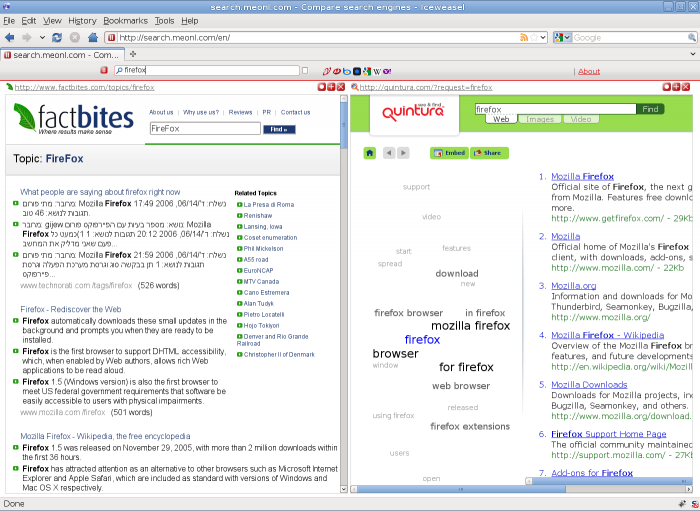Click the factbites Find button
Viewport: 700px width, 511px height.
(279, 129)
